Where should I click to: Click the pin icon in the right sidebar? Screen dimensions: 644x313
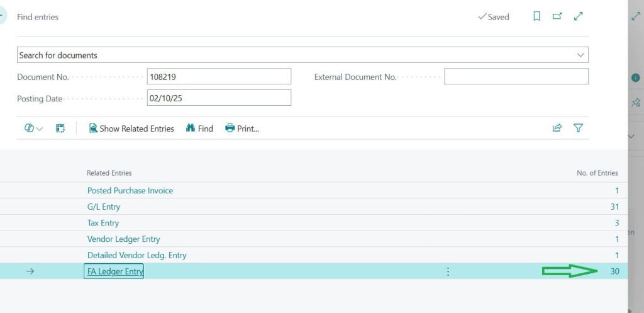point(635,103)
